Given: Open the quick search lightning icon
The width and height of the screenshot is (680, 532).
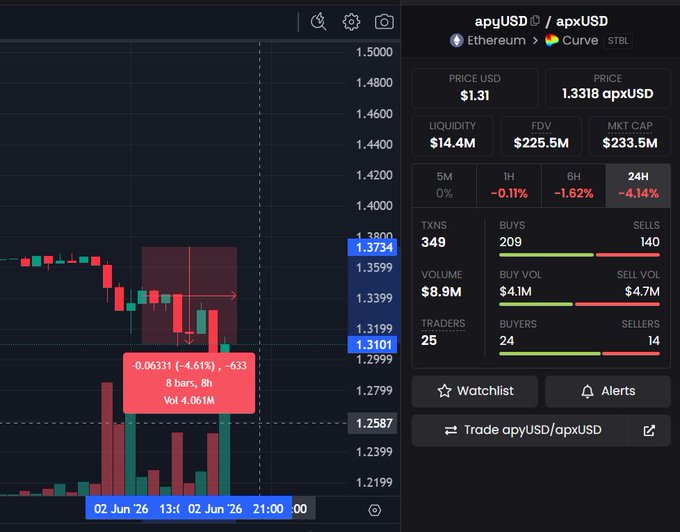Looking at the screenshot, I should (318, 21).
